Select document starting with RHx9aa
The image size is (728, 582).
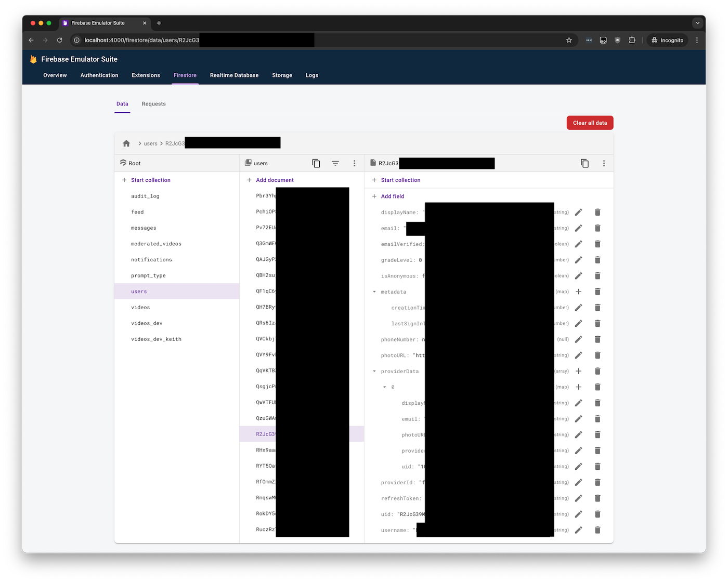coord(302,450)
